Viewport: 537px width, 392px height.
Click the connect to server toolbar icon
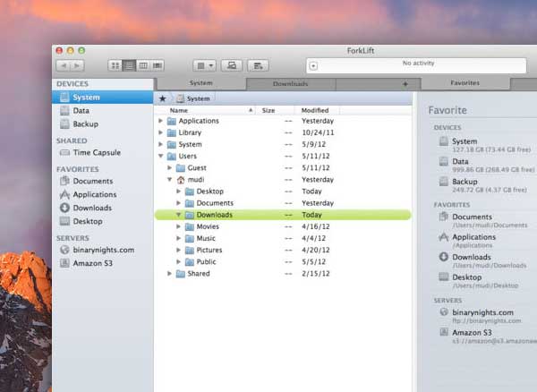pos(232,65)
